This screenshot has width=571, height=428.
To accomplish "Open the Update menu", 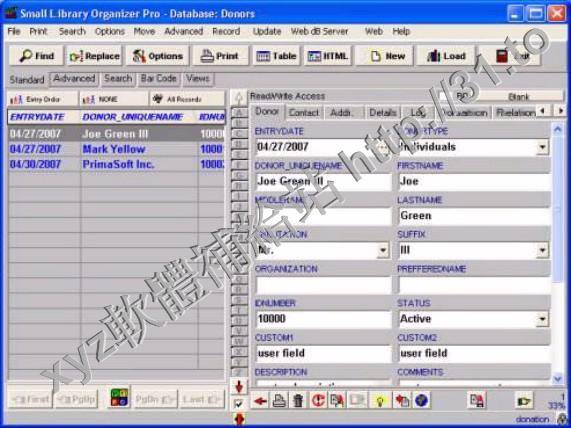I will coord(267,32).
